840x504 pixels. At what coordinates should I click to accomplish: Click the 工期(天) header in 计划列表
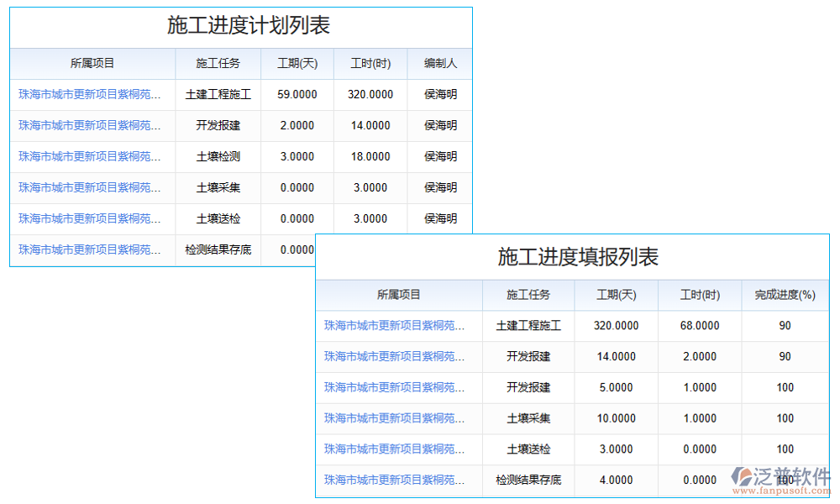point(297,64)
